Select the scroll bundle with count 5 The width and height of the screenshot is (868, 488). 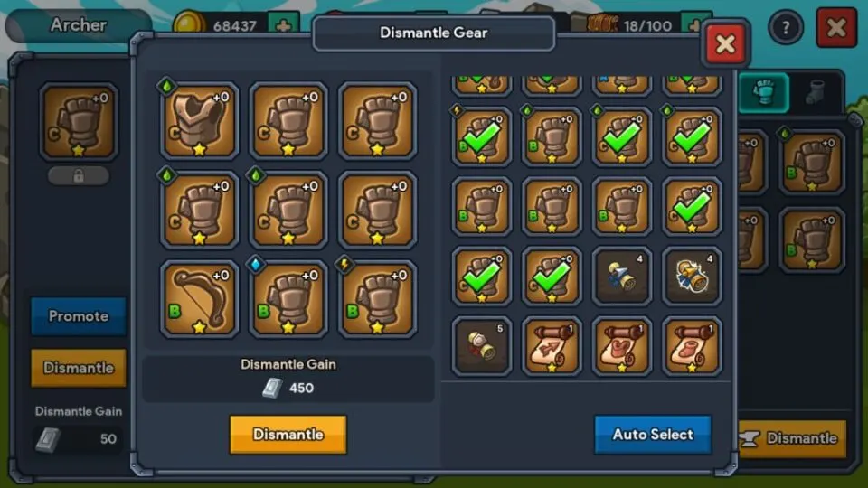482,346
